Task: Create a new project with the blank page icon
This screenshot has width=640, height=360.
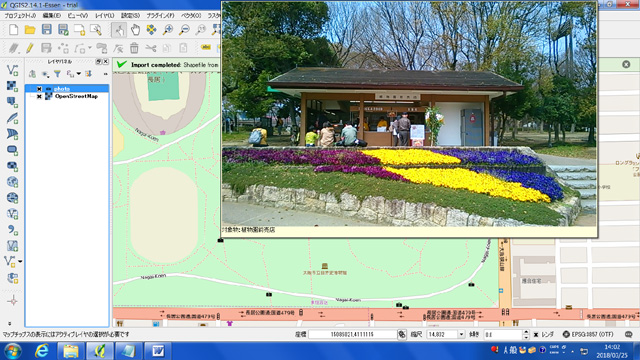Action: [x=13, y=29]
